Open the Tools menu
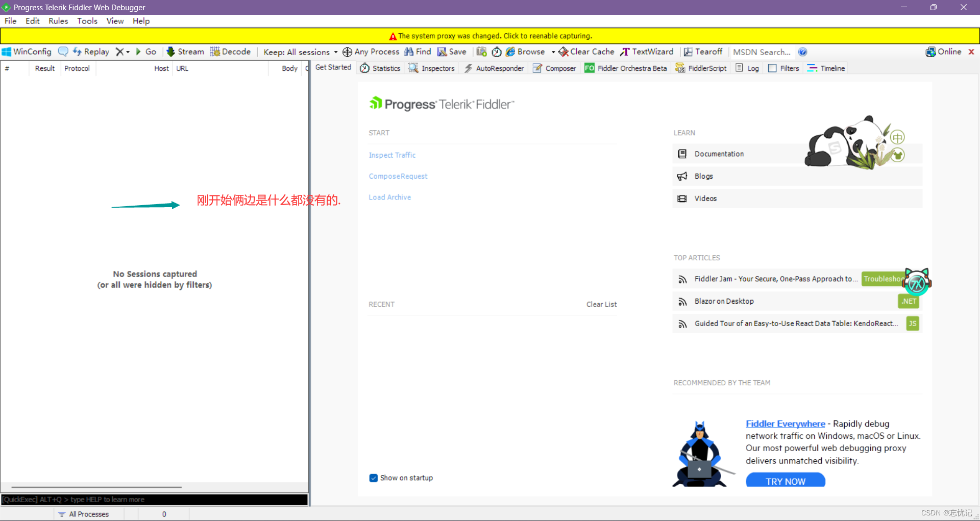The height and width of the screenshot is (521, 980). click(x=87, y=21)
